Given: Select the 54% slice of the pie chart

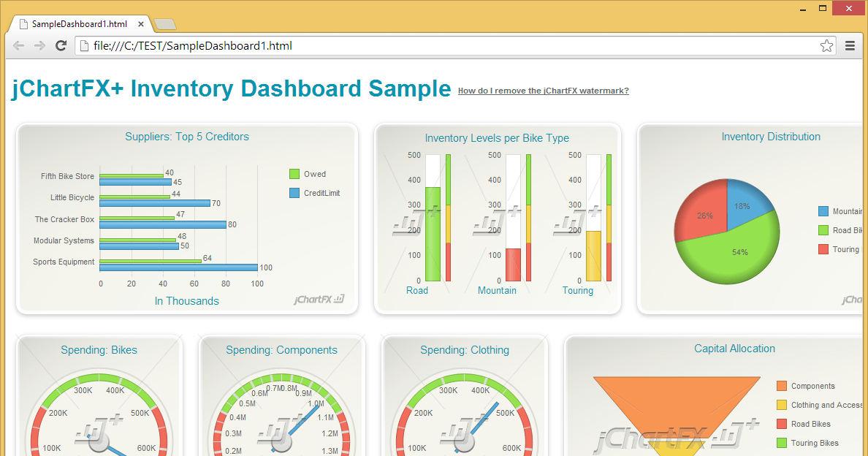Looking at the screenshot, I should click(x=740, y=251).
